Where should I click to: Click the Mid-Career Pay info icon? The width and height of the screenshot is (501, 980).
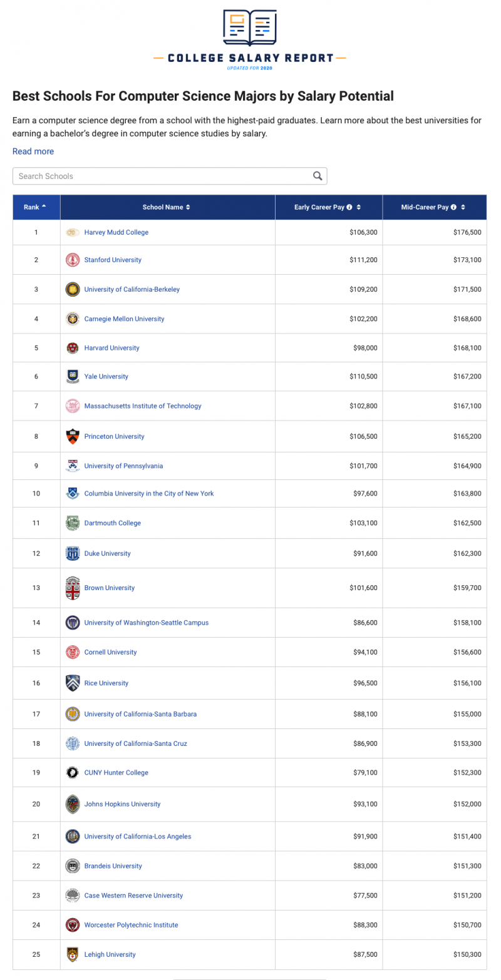pyautogui.click(x=453, y=207)
